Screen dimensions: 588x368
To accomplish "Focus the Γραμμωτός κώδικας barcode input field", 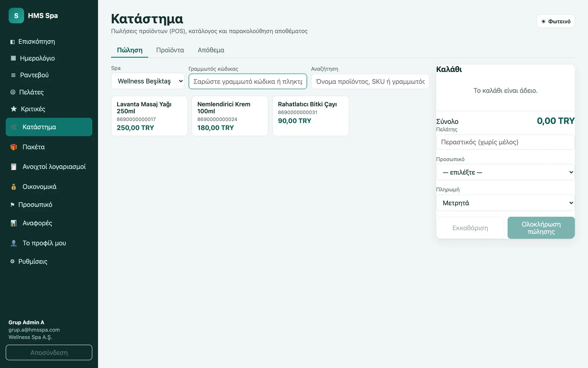I will pos(248,81).
